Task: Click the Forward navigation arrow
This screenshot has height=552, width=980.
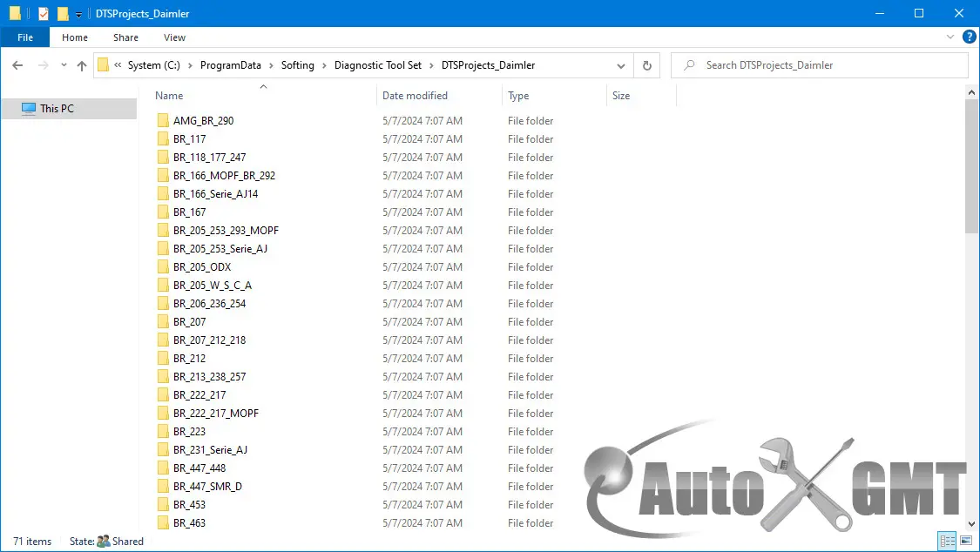Action: pyautogui.click(x=43, y=65)
